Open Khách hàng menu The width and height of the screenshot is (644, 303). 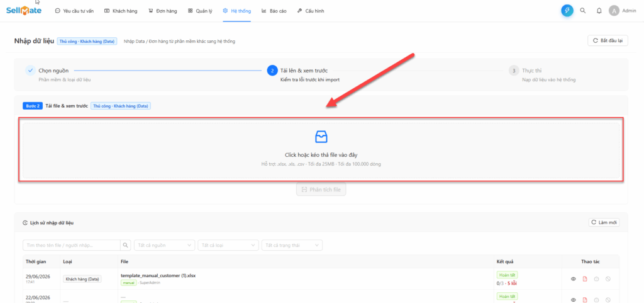[x=121, y=11]
